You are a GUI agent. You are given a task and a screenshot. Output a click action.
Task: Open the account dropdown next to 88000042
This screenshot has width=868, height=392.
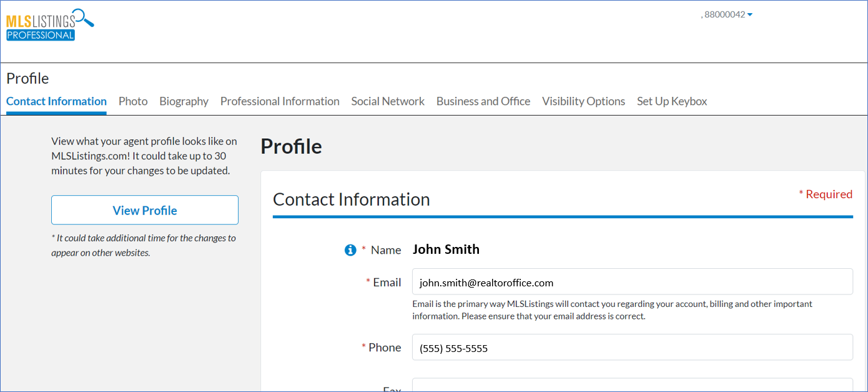click(749, 15)
